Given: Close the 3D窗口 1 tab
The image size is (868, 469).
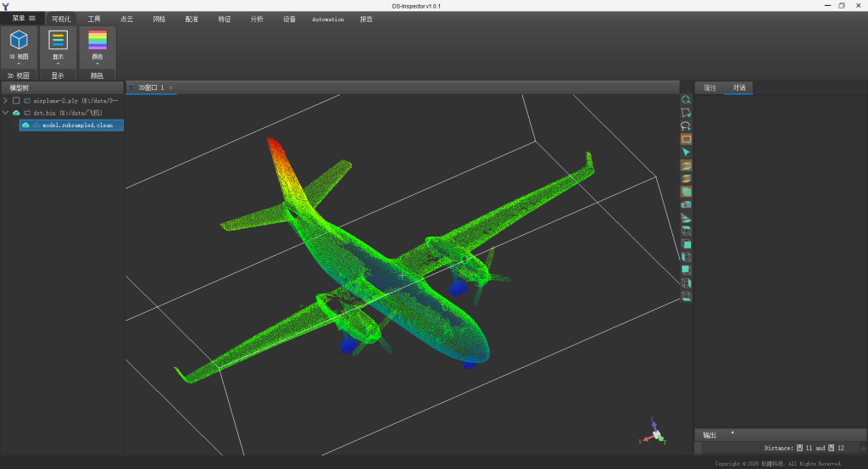Looking at the screenshot, I should pos(171,87).
